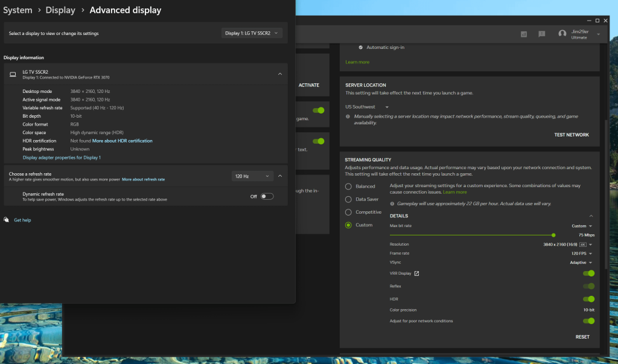
Task: Click the gameplay data usage info icon
Action: click(x=393, y=204)
